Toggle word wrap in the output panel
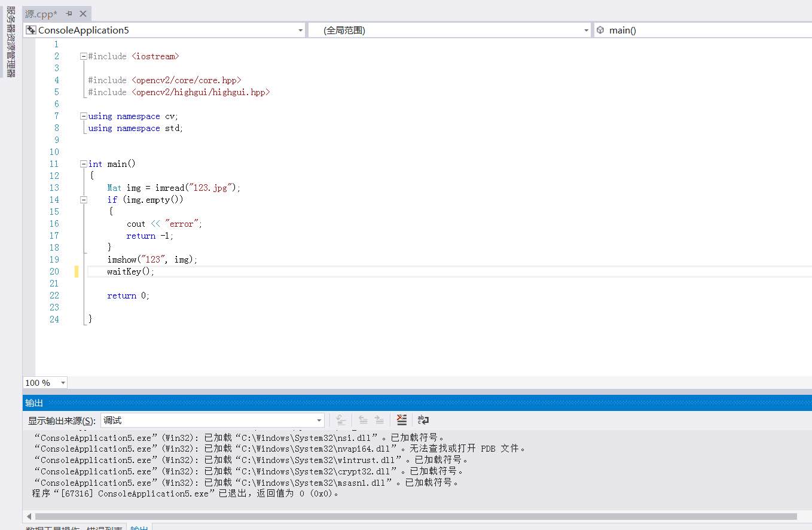Screen dimensions: 812x530 tap(423, 420)
